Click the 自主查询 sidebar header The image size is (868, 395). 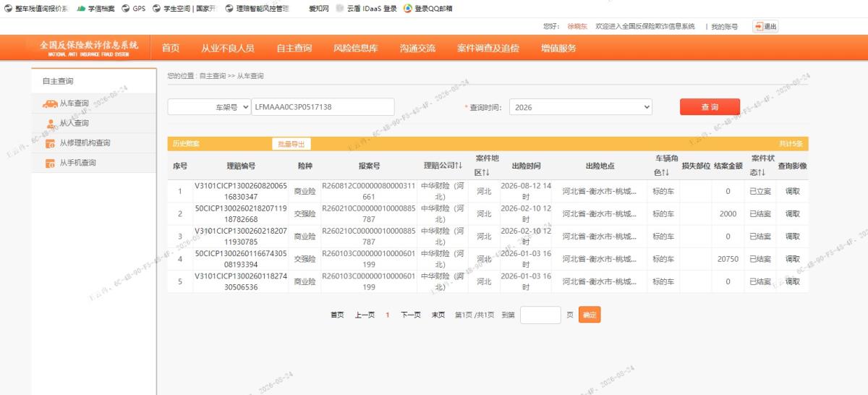(x=58, y=81)
